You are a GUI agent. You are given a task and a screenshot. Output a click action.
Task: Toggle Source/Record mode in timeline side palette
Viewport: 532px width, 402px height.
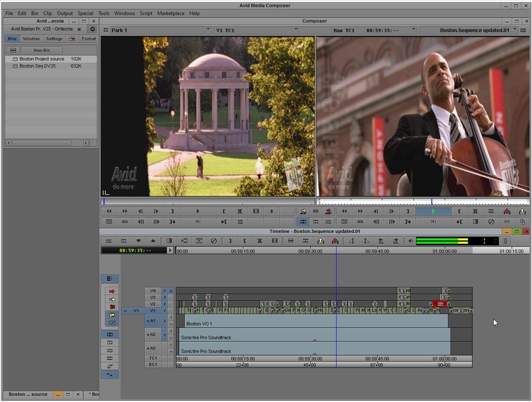coord(109,334)
